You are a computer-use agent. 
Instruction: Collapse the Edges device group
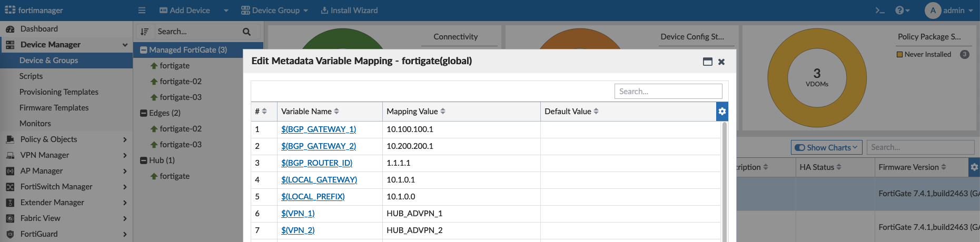pyautogui.click(x=143, y=113)
